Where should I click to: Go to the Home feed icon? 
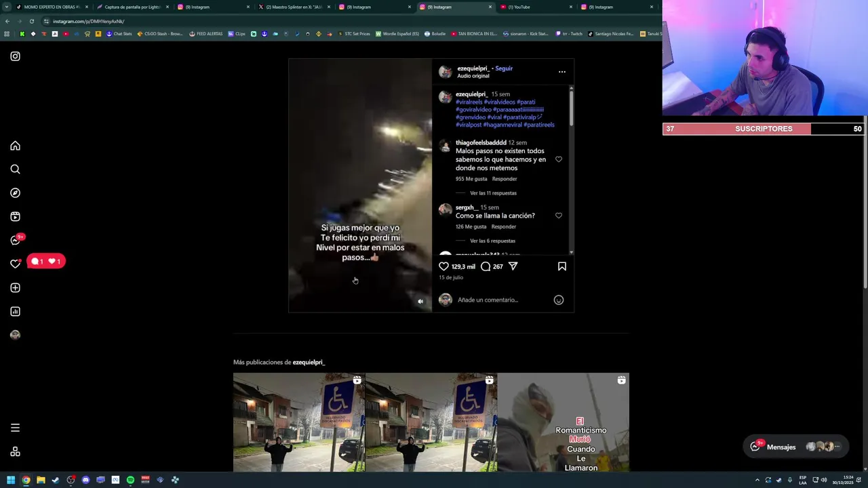pyautogui.click(x=15, y=146)
